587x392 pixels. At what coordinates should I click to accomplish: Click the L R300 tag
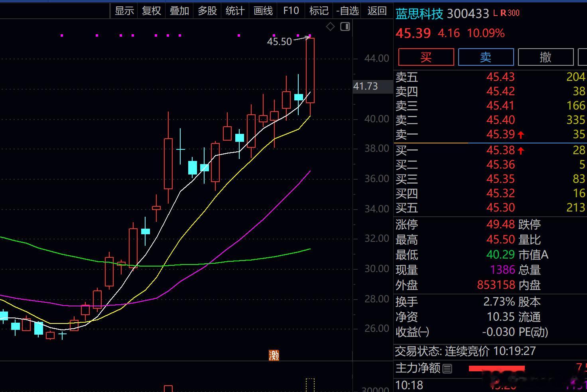506,13
